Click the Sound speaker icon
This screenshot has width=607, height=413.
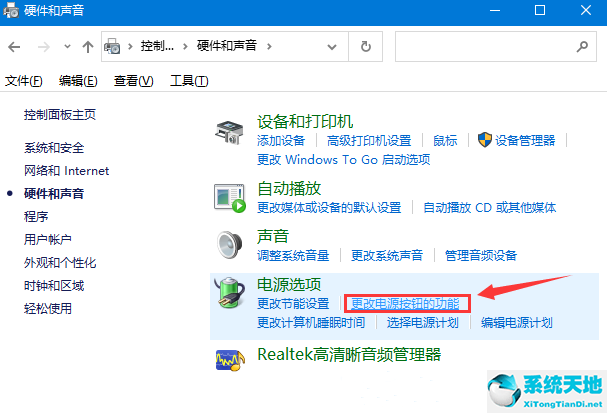pos(230,245)
